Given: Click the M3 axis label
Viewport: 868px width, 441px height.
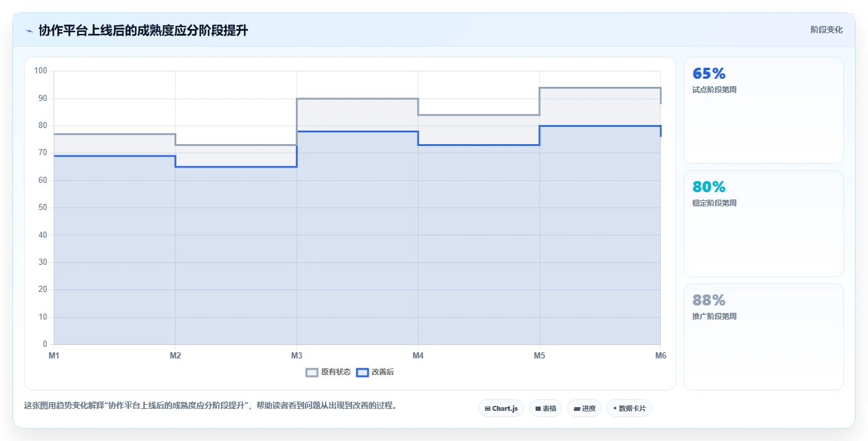Looking at the screenshot, I should point(297,355).
